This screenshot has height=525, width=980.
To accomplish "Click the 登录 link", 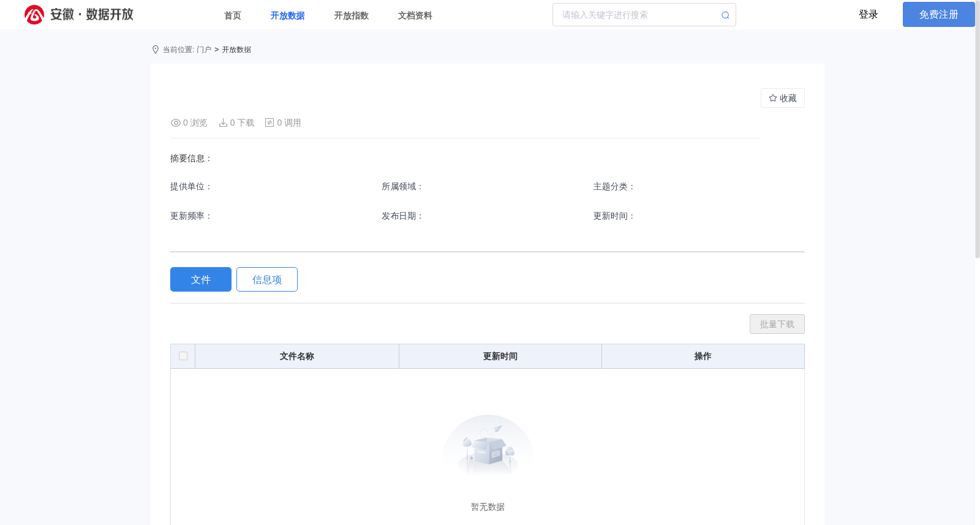I will [x=868, y=15].
